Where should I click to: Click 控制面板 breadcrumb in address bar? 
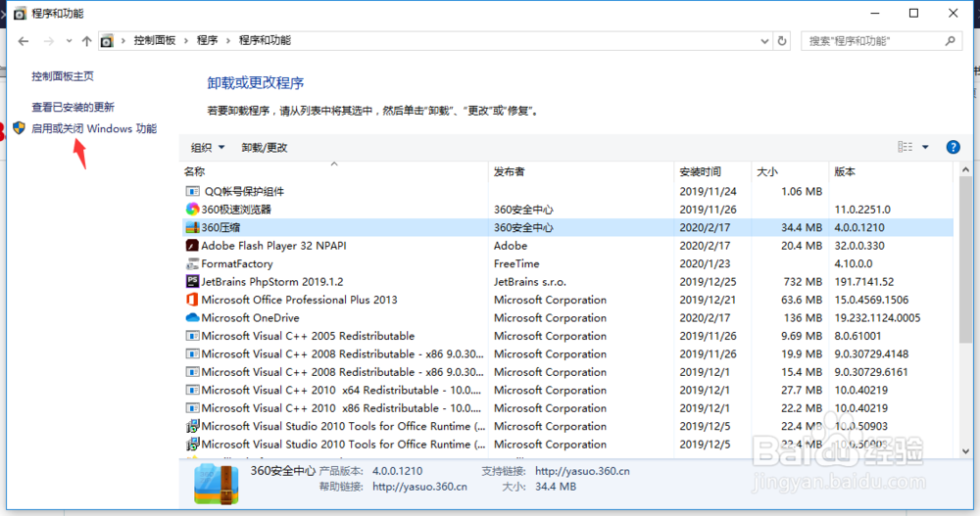[155, 40]
